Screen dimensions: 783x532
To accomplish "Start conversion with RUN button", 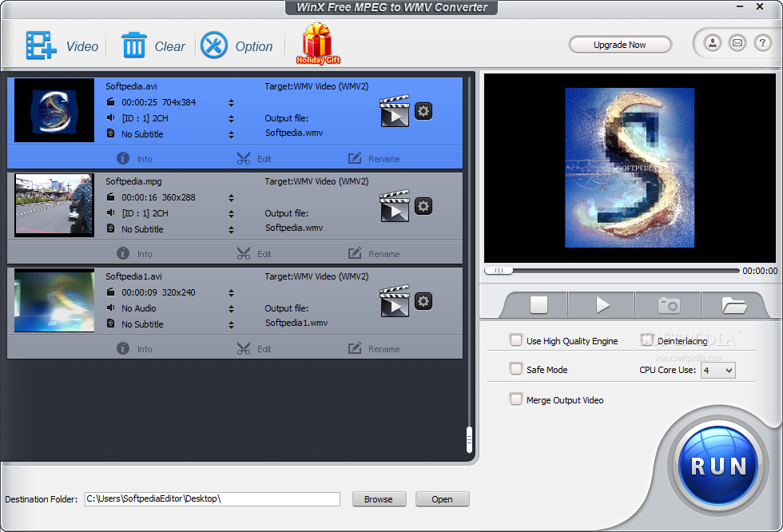I will pos(718,466).
